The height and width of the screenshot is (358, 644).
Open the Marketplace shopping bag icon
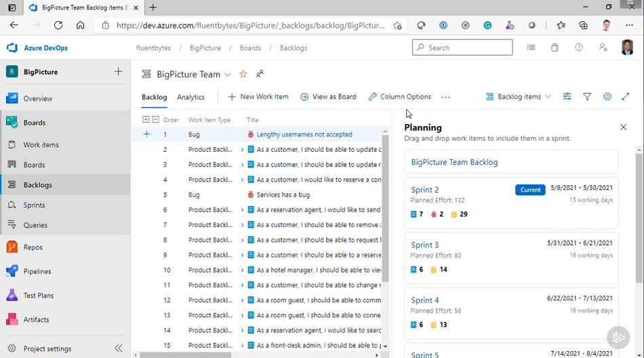point(555,47)
